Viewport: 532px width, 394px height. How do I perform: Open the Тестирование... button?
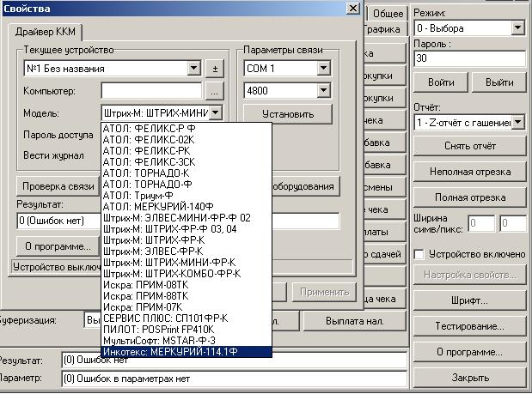[470, 326]
